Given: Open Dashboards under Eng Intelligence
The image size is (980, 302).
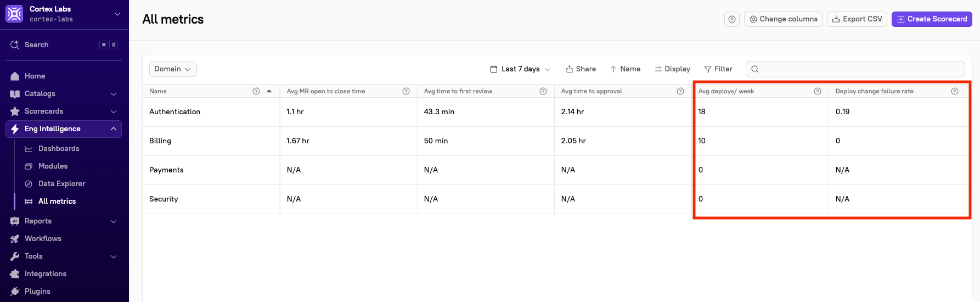Looking at the screenshot, I should [59, 149].
